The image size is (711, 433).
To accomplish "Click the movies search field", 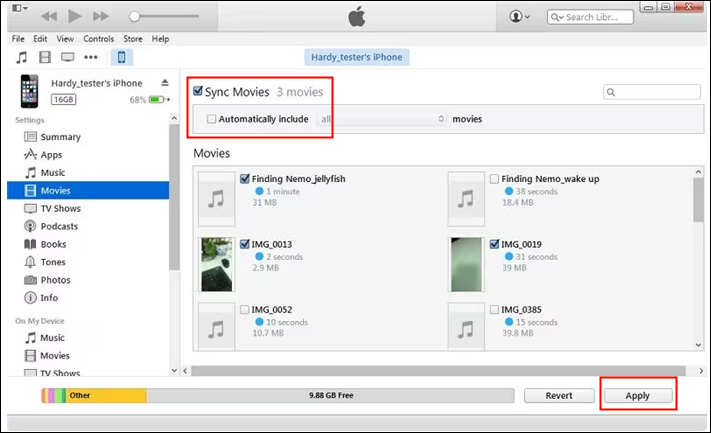I will tap(652, 92).
